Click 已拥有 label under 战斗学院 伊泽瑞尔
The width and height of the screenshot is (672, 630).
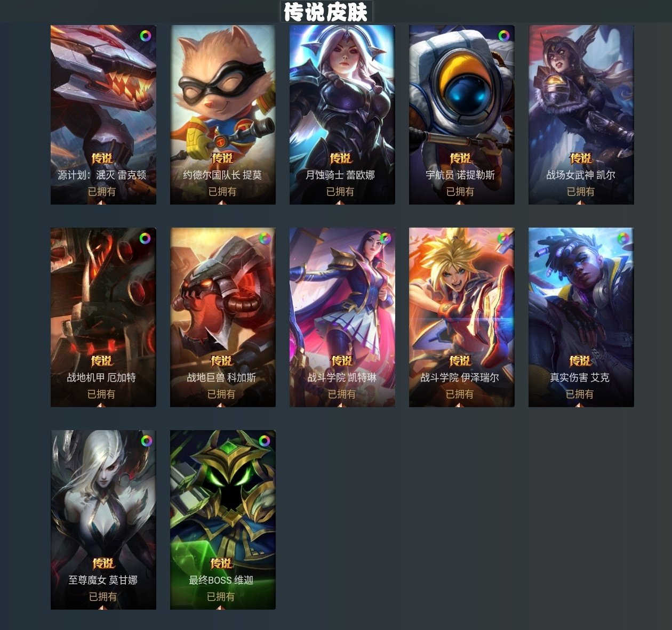click(x=460, y=394)
